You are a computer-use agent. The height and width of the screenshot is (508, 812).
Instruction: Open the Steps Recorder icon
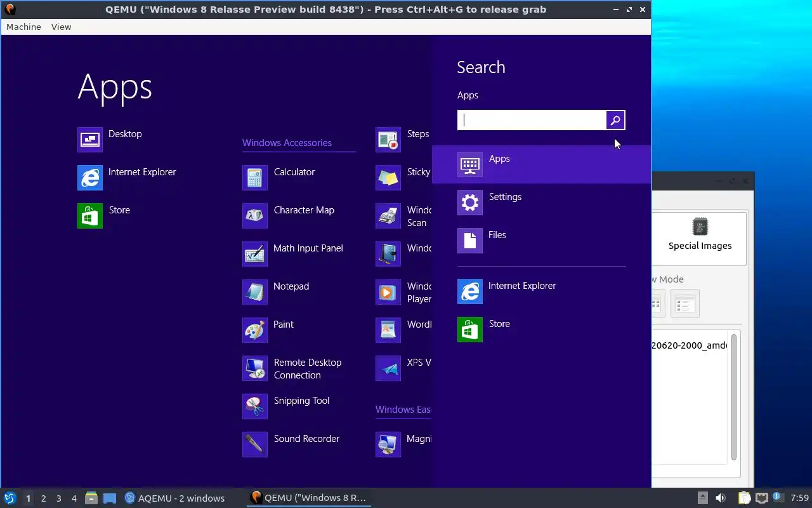[388, 140]
